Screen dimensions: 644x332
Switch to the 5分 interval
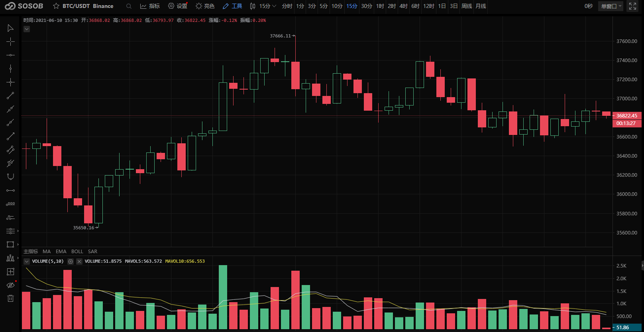(x=324, y=6)
